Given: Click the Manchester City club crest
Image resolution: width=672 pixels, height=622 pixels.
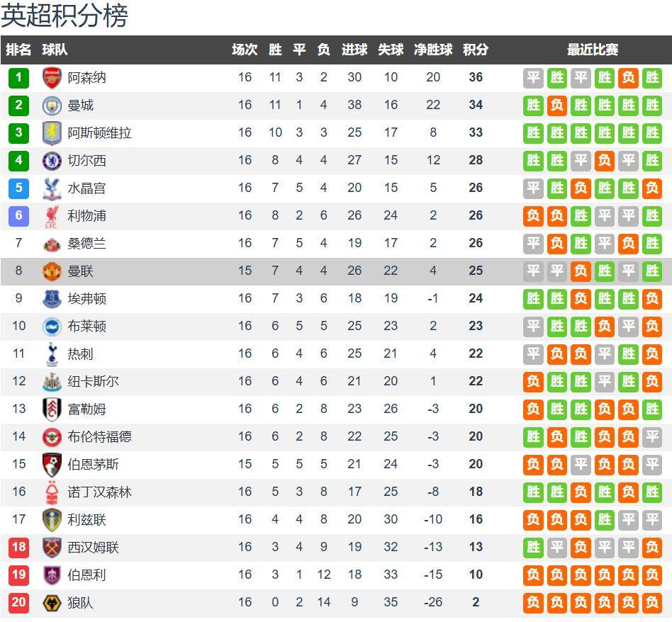Looking at the screenshot, I should (52, 105).
